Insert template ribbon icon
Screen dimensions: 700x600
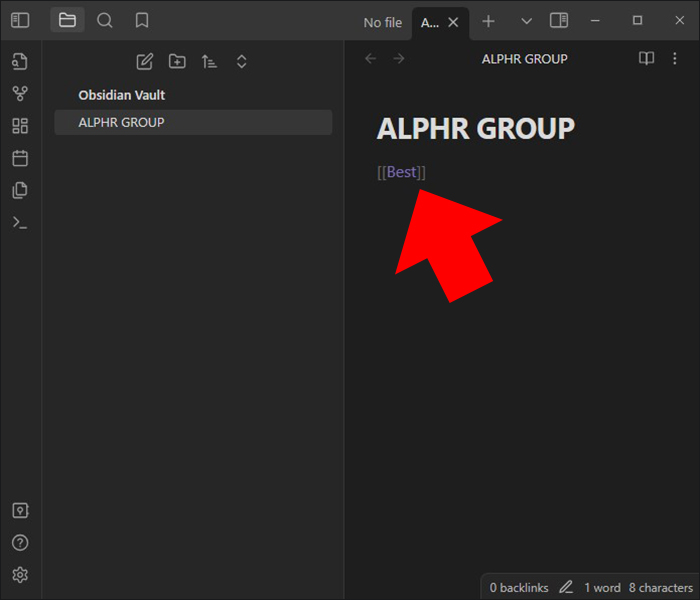click(20, 190)
